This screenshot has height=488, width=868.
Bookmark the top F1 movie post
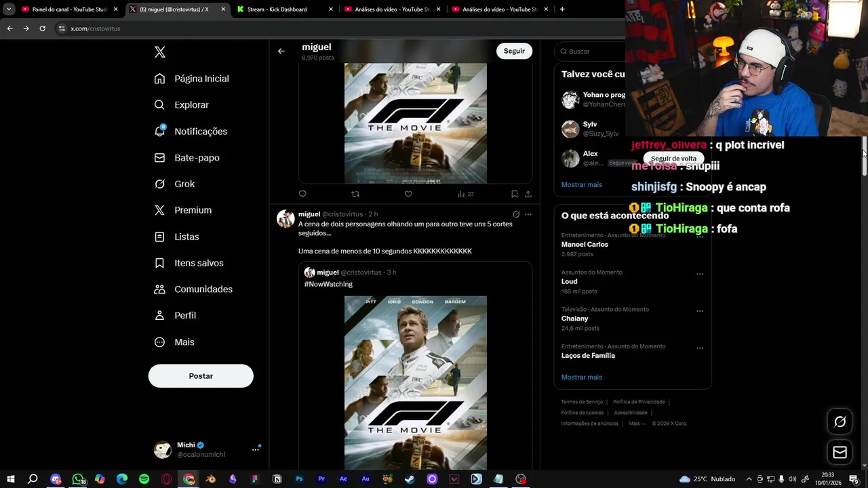click(515, 194)
